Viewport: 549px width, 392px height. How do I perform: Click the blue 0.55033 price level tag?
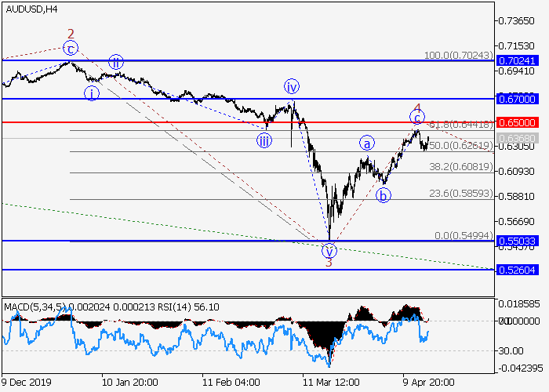pos(516,241)
